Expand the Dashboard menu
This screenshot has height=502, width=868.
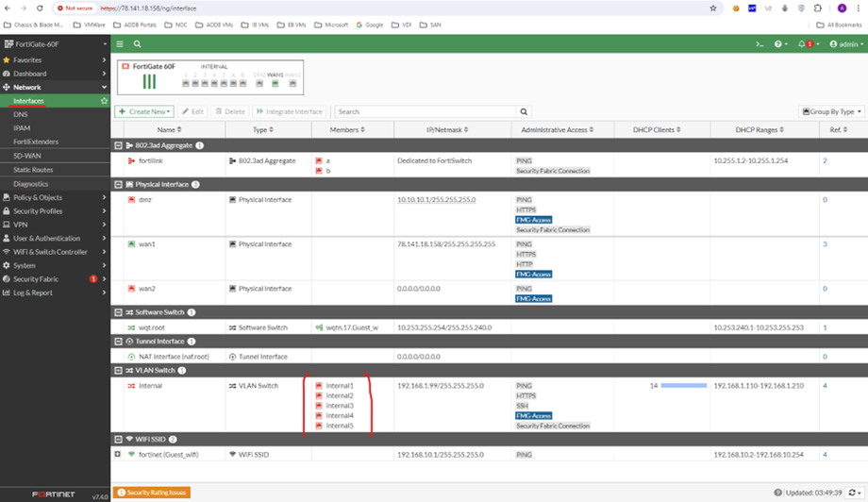pos(55,74)
